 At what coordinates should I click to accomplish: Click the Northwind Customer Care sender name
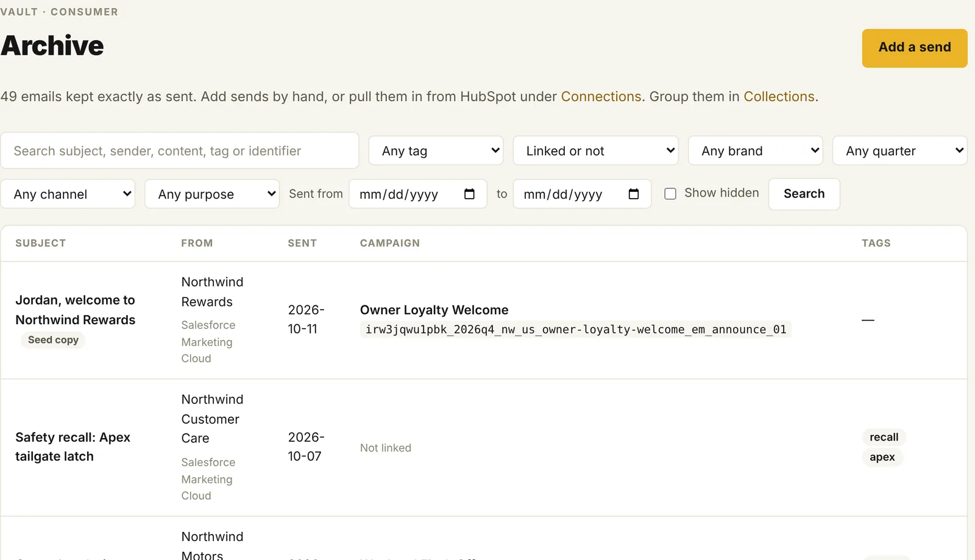coord(212,419)
